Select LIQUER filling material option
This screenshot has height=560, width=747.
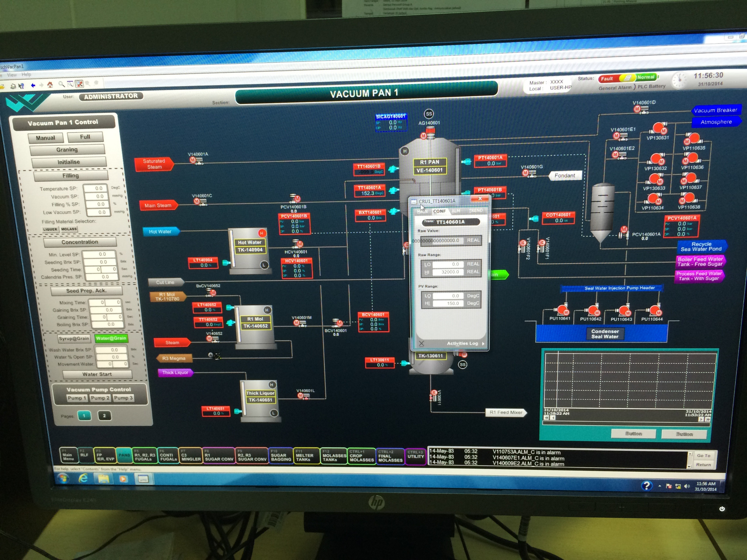tap(50, 229)
